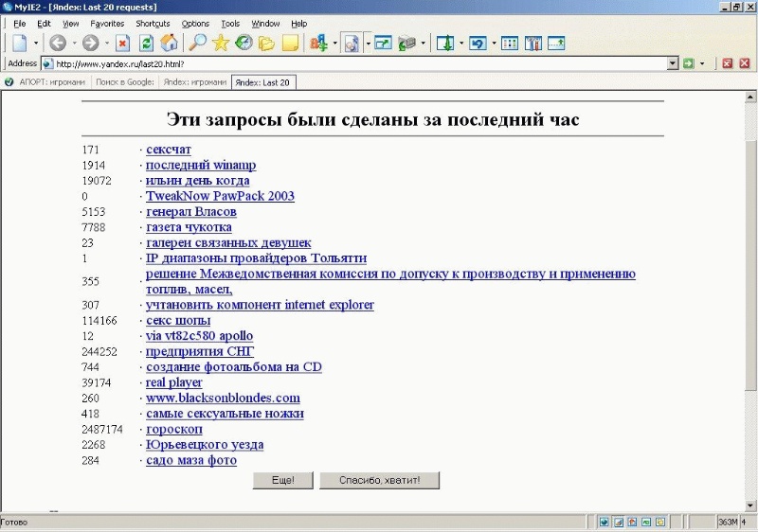Click the paintbrush icon in the status bar
This screenshot has width=758, height=532.
coord(619,523)
